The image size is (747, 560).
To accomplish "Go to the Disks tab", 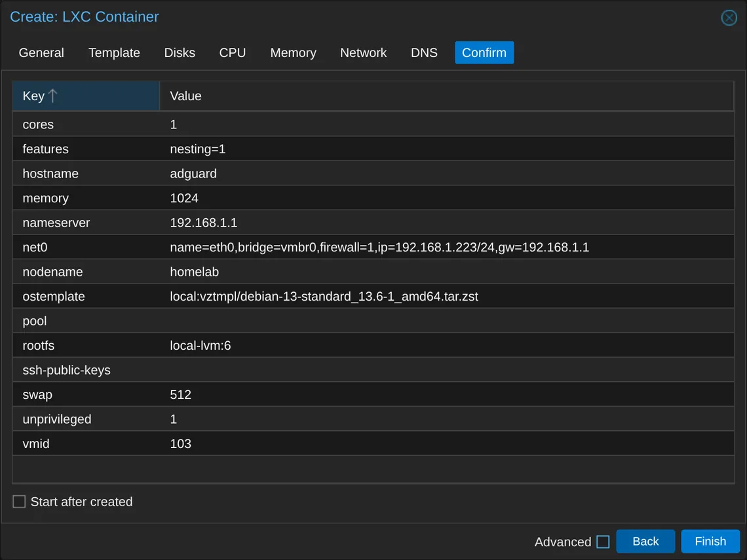I will tap(180, 52).
